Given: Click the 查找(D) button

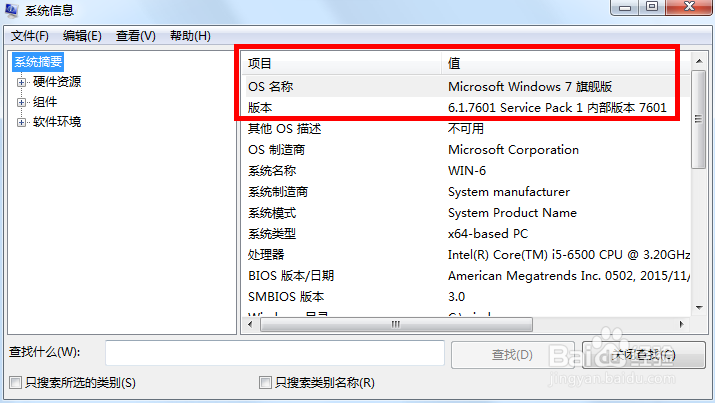Looking at the screenshot, I should click(512, 354).
